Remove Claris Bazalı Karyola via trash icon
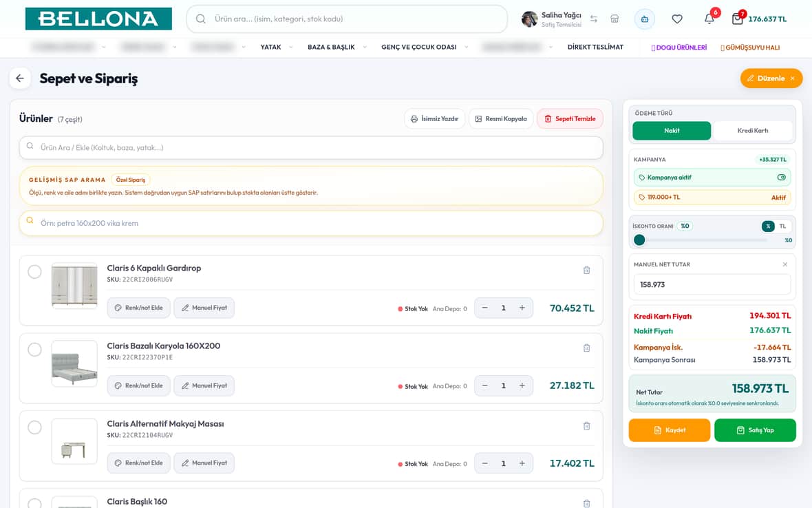The height and width of the screenshot is (508, 812). coord(587,348)
